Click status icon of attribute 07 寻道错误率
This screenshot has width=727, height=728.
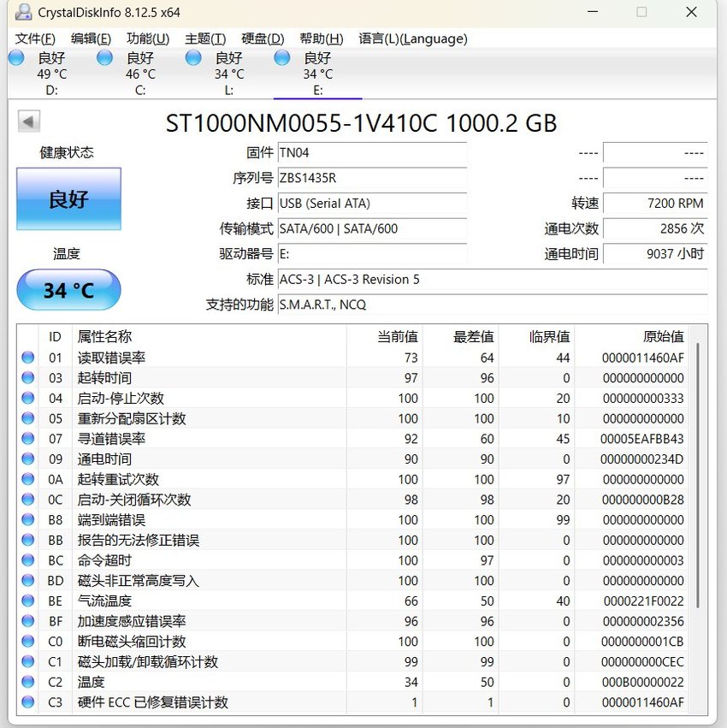tap(28, 439)
